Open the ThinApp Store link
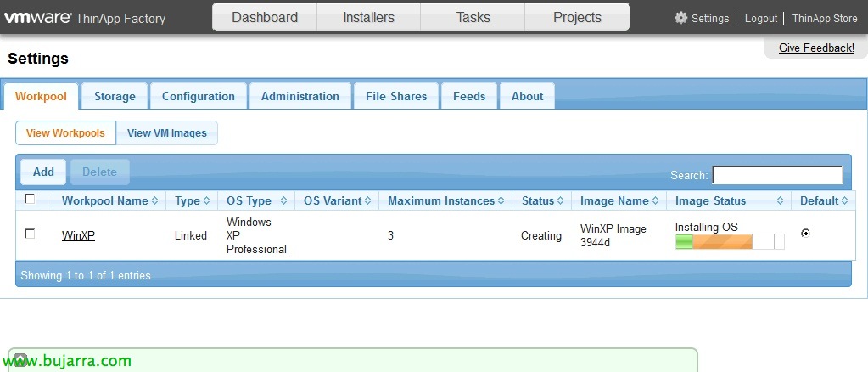This screenshot has width=868, height=372. click(824, 19)
